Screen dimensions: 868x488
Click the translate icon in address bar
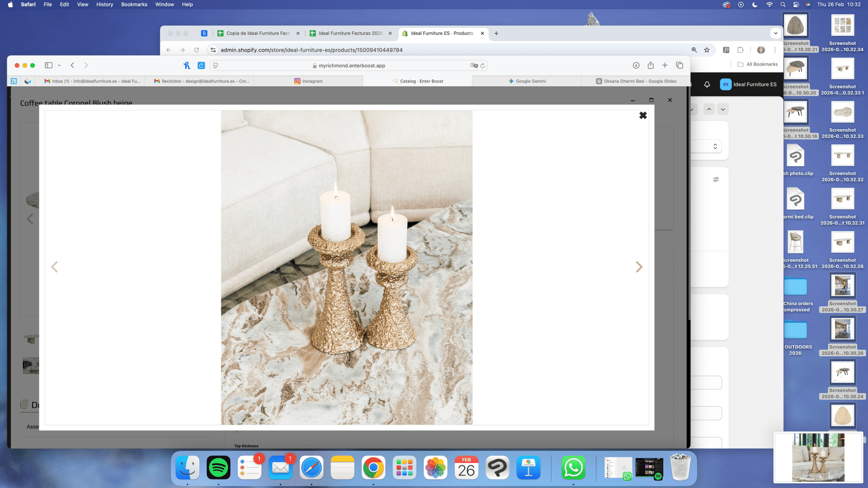point(474,66)
